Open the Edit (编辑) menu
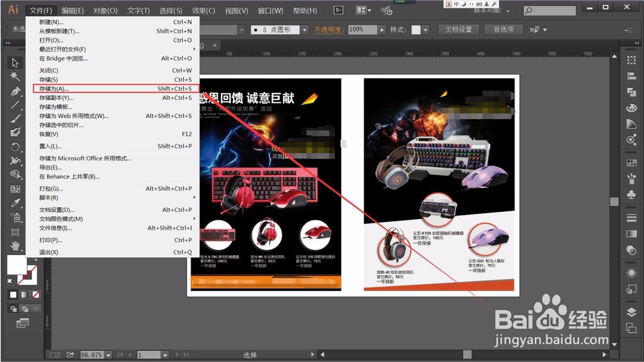 point(73,10)
